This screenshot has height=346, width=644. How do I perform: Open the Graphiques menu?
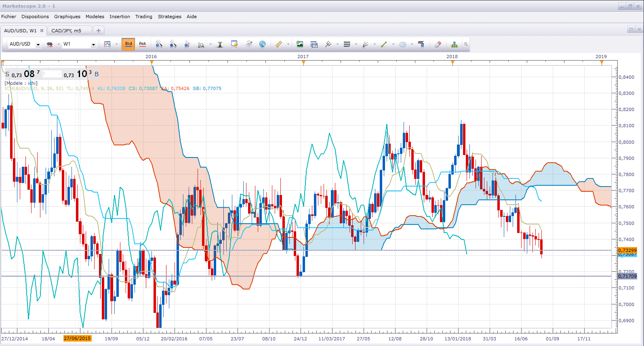click(x=67, y=17)
